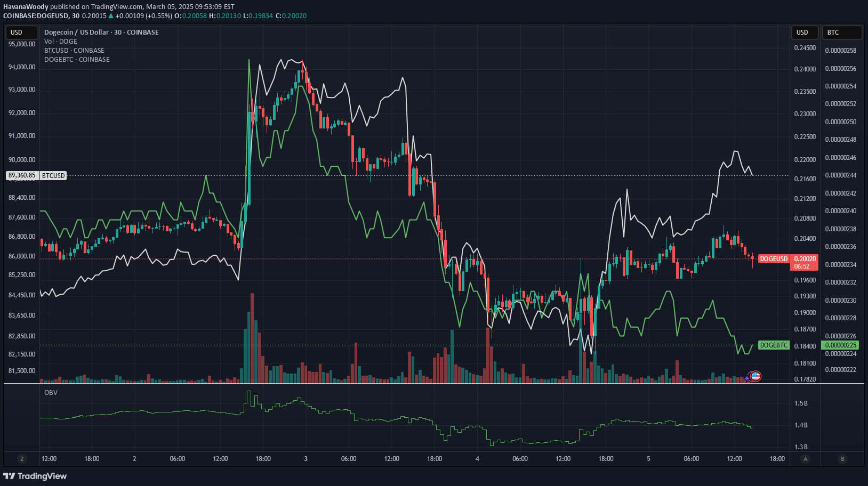Toggle the B scale button
868x486 pixels.
tap(842, 459)
